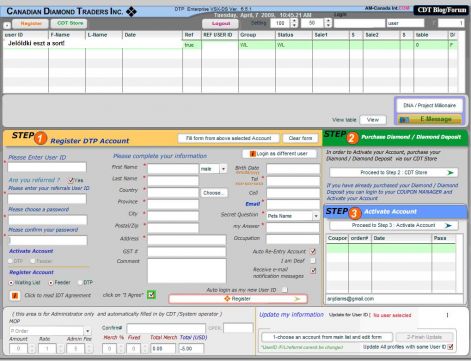This screenshot has width=471, height=361.
Task: Click the stepper arrows next to value 100
Action: click(x=294, y=23)
